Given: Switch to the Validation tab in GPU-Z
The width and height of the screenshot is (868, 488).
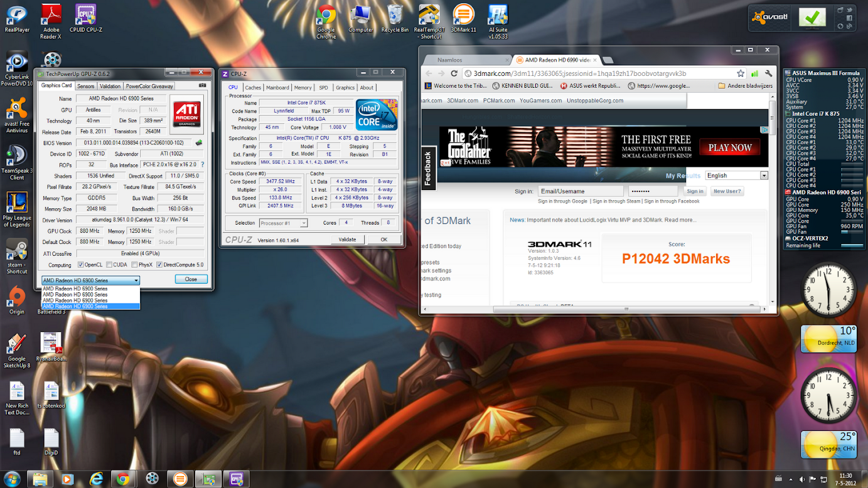Looking at the screenshot, I should coord(110,86).
